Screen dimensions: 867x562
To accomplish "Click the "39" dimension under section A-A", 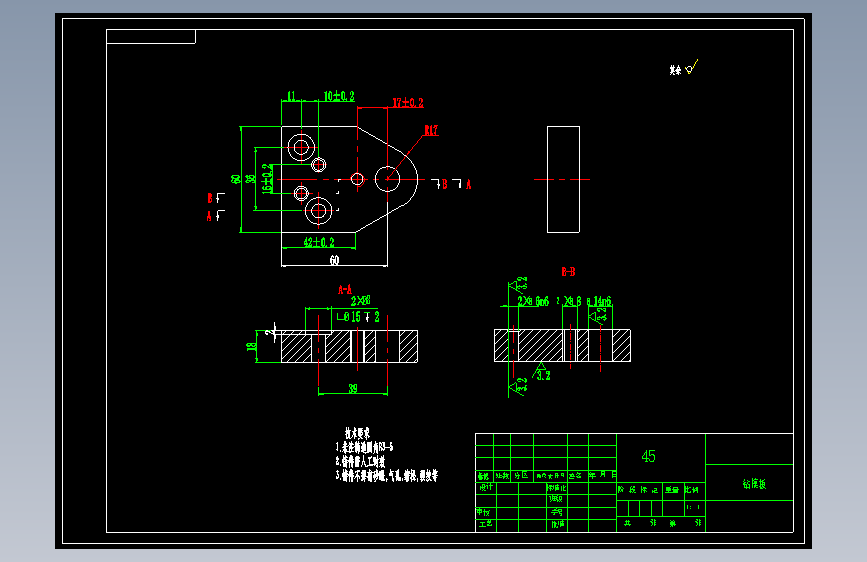I will [x=353, y=388].
